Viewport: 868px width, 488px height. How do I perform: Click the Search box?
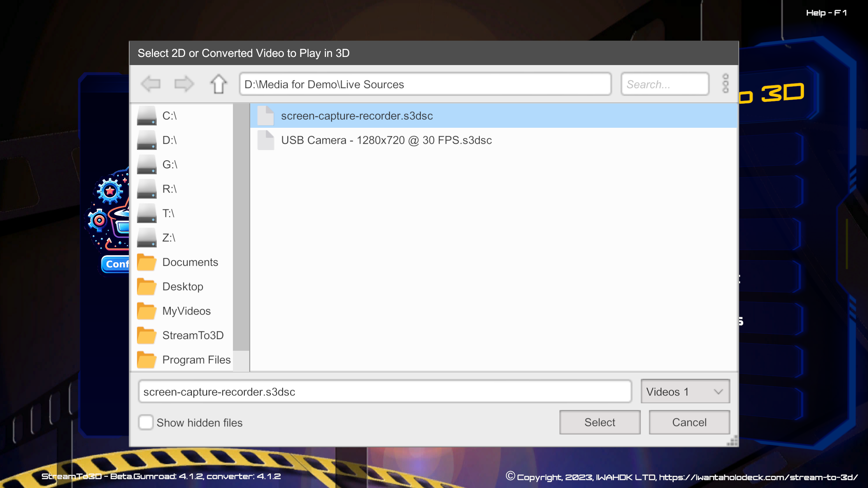pos(665,84)
